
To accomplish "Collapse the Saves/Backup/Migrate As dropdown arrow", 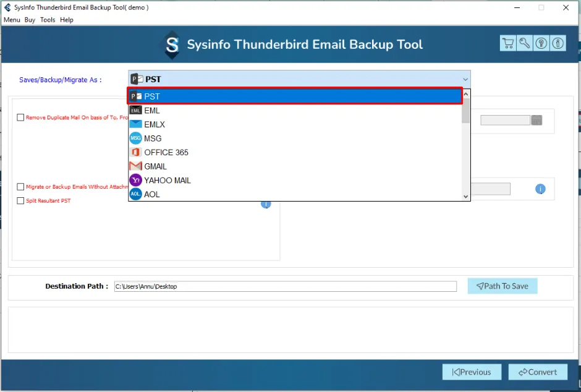I will click(x=465, y=79).
